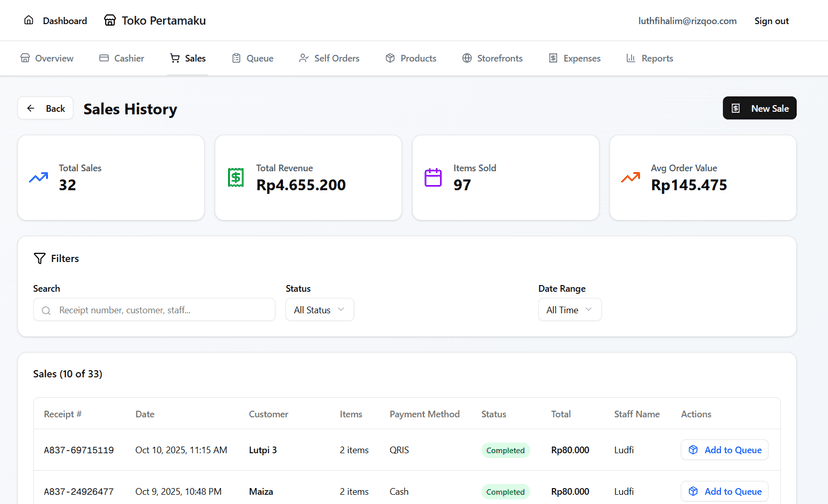This screenshot has height=504, width=828.
Task: Click the Rp4.655.200 total revenue value
Action: tap(301, 185)
